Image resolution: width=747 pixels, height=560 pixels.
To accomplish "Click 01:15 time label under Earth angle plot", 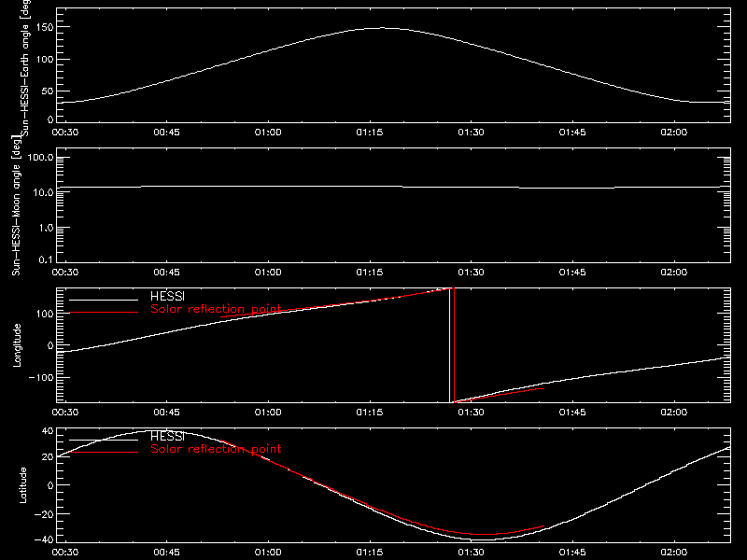I will pyautogui.click(x=370, y=133).
